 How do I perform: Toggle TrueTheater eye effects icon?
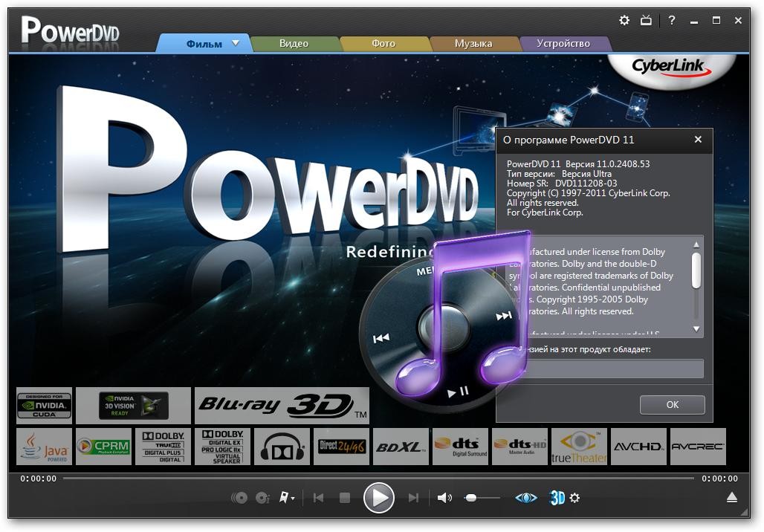[x=526, y=498]
